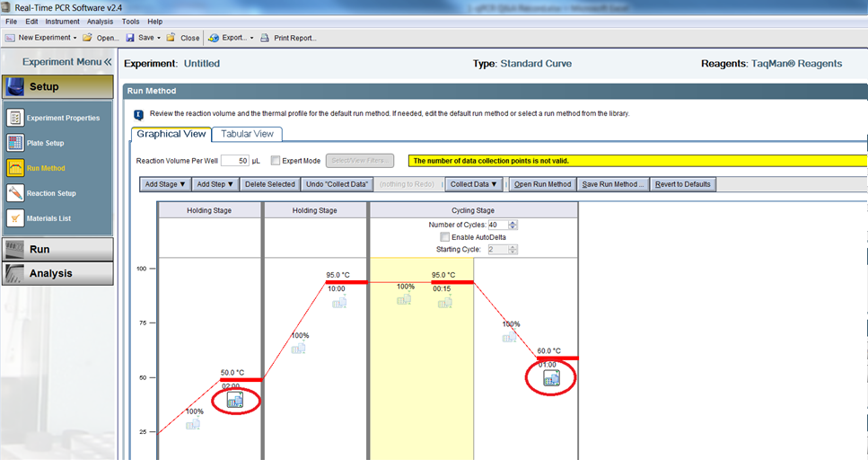The image size is (868, 460).
Task: Click Save Run Method button
Action: [613, 184]
